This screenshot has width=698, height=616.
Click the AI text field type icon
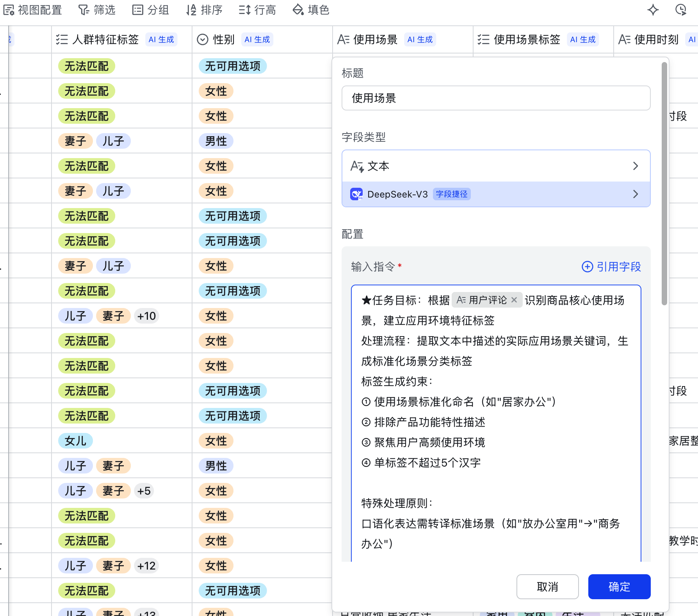357,166
